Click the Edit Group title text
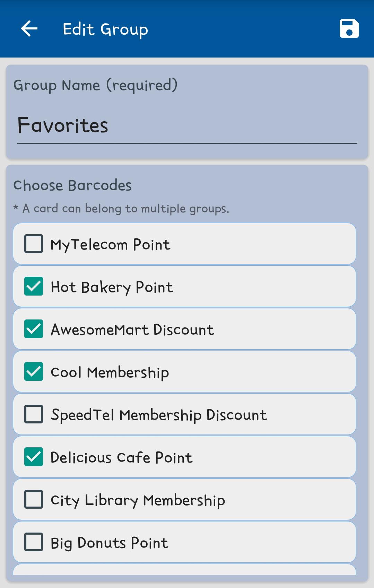Image resolution: width=374 pixels, height=588 pixels. click(105, 29)
